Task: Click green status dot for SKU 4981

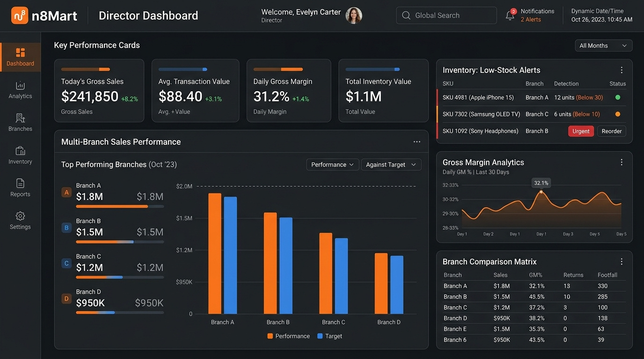Action: tap(617, 97)
